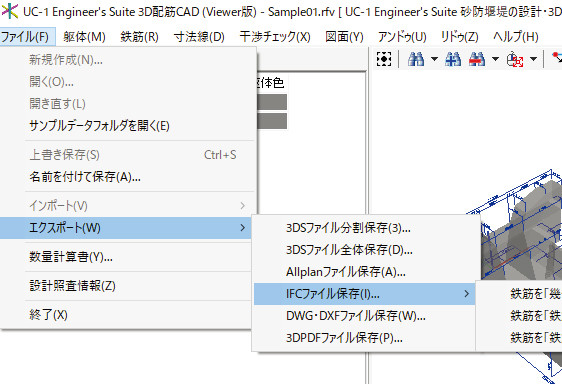The image size is (562, 384).
Task: Choose 数量計算書(Y)... menu entry
Action: click(x=71, y=257)
